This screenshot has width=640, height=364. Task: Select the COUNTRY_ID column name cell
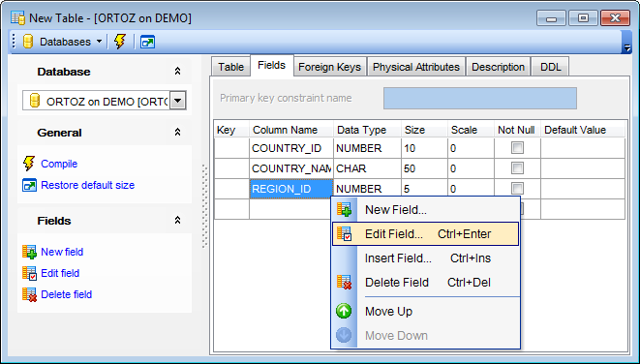(x=291, y=148)
